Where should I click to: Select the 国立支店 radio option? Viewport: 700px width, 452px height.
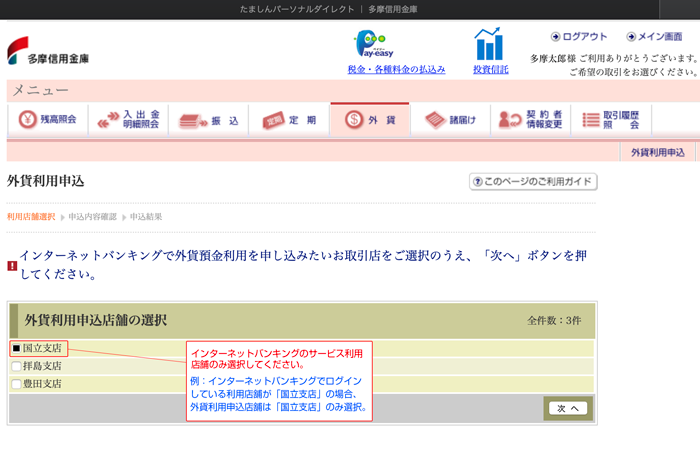click(16, 348)
